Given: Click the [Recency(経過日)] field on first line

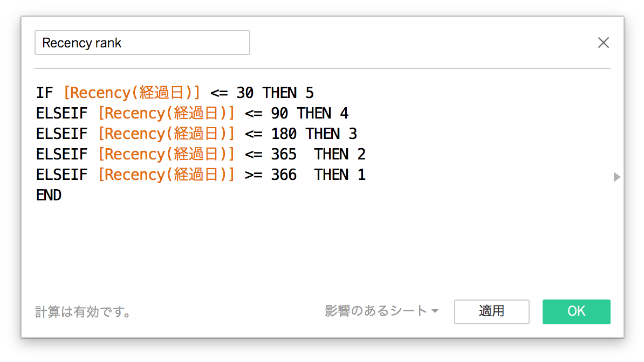Looking at the screenshot, I should pyautogui.click(x=132, y=93).
